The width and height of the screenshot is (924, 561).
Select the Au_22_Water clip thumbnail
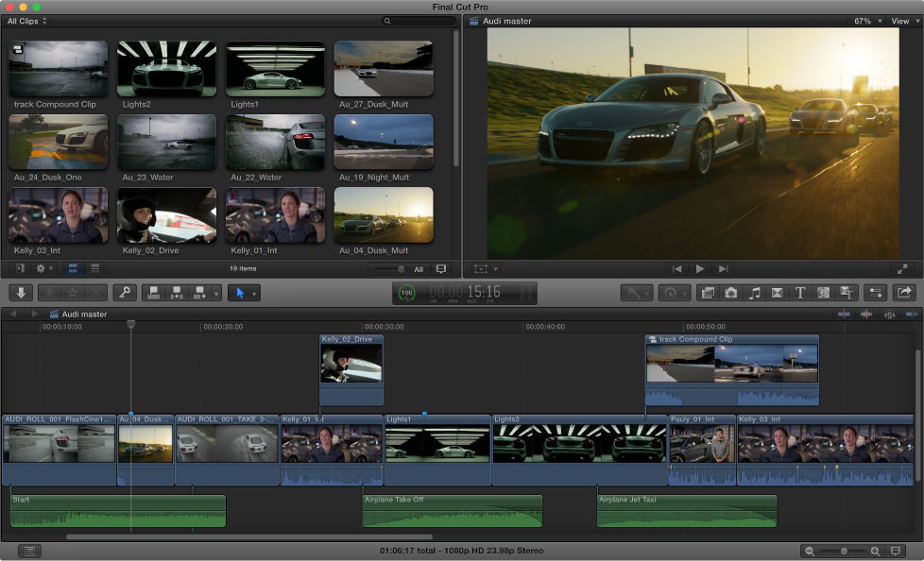[275, 142]
